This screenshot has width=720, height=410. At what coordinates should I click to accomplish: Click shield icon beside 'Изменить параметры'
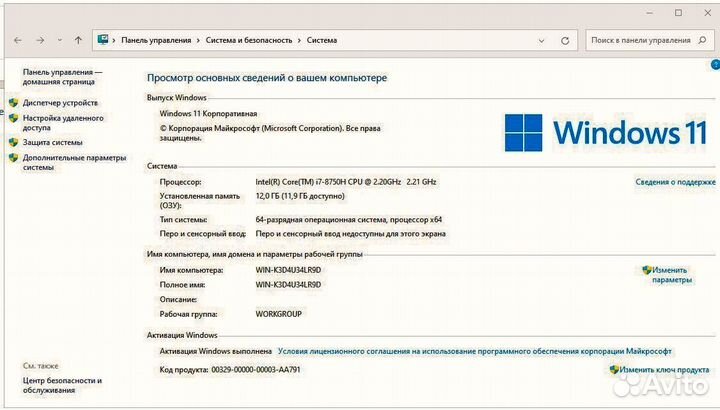pos(647,270)
